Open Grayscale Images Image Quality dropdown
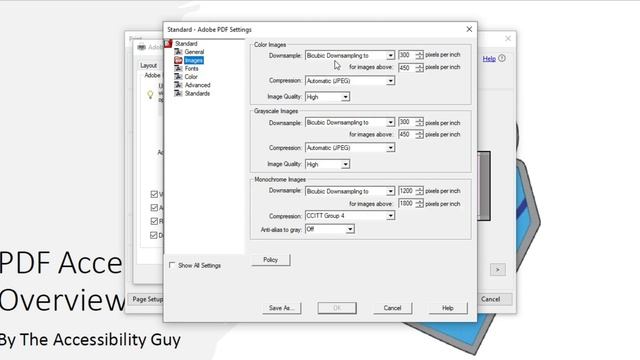This screenshot has width=640, height=360. tap(327, 164)
